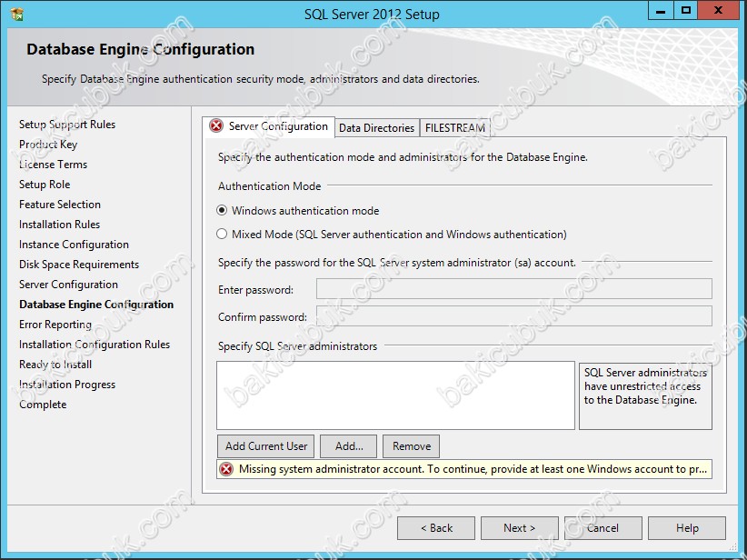Switch to the FILESTREAM tab

455,128
